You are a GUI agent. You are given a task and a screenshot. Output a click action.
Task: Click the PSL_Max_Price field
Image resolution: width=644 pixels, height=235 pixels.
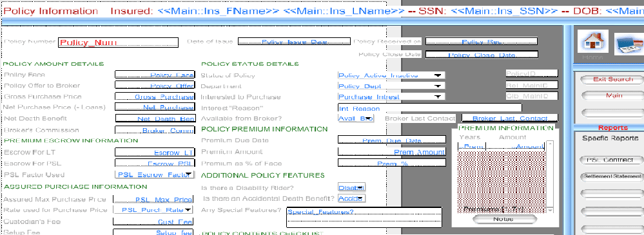click(x=153, y=200)
